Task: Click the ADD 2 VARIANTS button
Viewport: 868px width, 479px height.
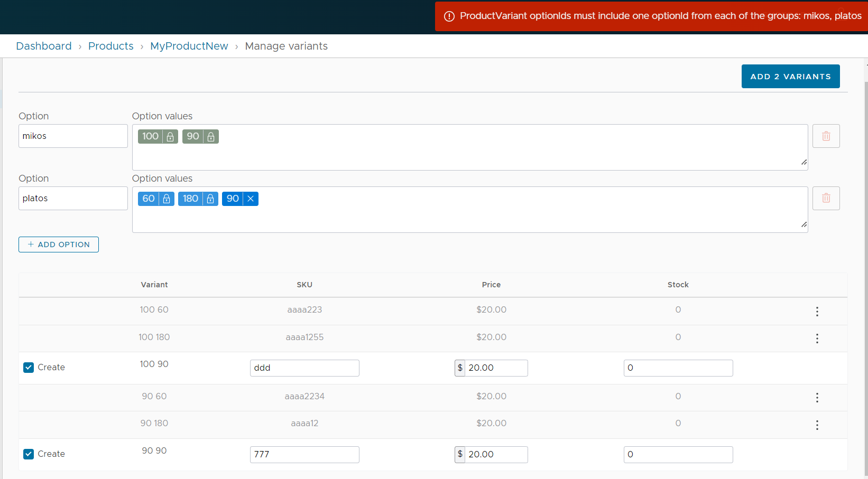Action: pos(790,76)
